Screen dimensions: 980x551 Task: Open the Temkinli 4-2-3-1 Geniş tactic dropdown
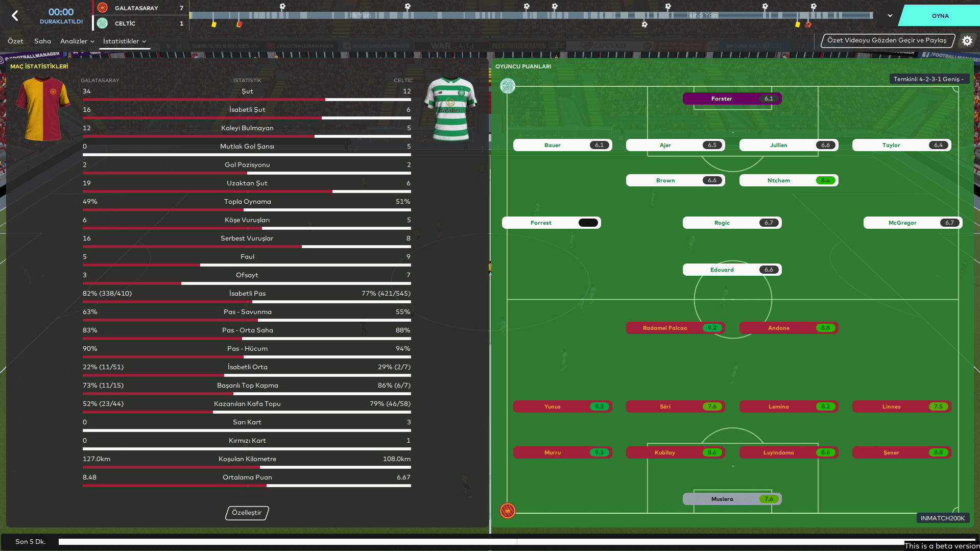(x=928, y=79)
